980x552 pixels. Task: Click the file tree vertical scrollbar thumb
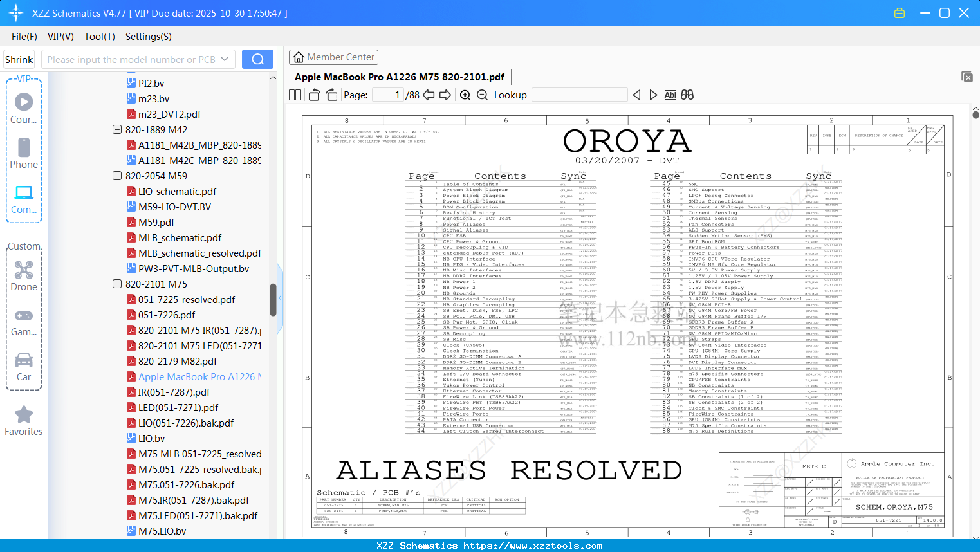273,300
